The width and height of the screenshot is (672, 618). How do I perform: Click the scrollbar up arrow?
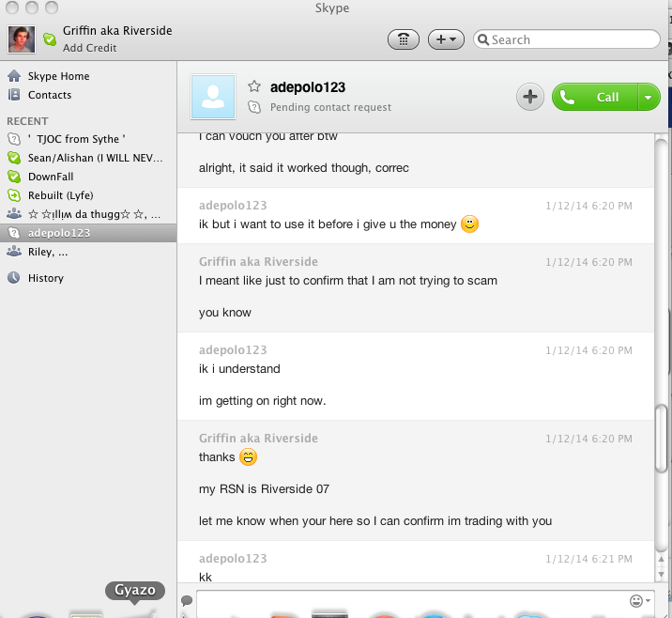click(x=662, y=559)
